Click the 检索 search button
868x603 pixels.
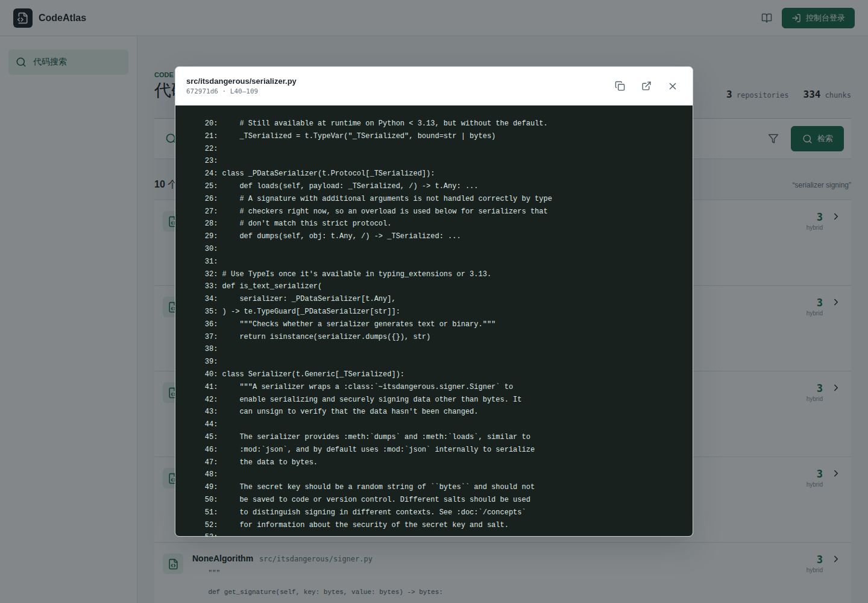[817, 139]
